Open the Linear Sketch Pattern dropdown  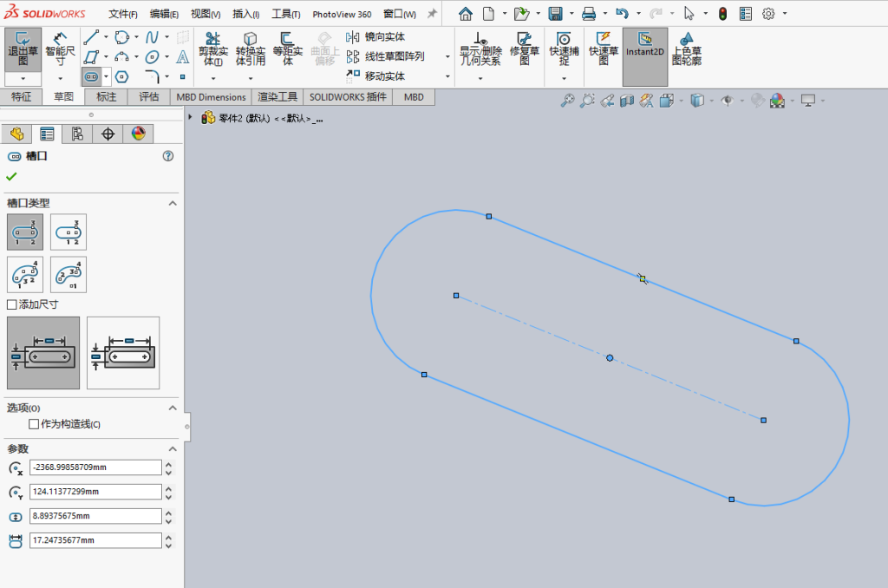[447, 56]
